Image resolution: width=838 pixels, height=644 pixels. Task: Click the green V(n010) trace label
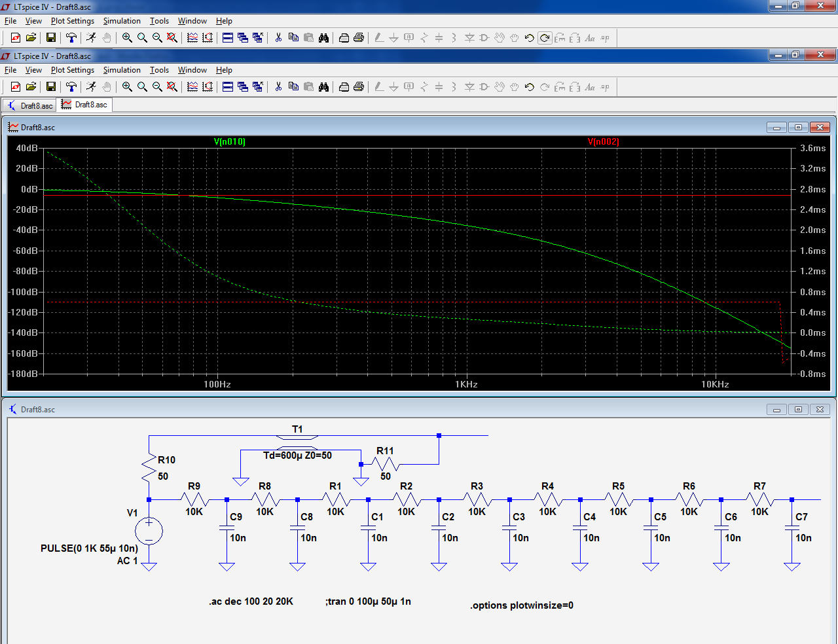click(230, 141)
